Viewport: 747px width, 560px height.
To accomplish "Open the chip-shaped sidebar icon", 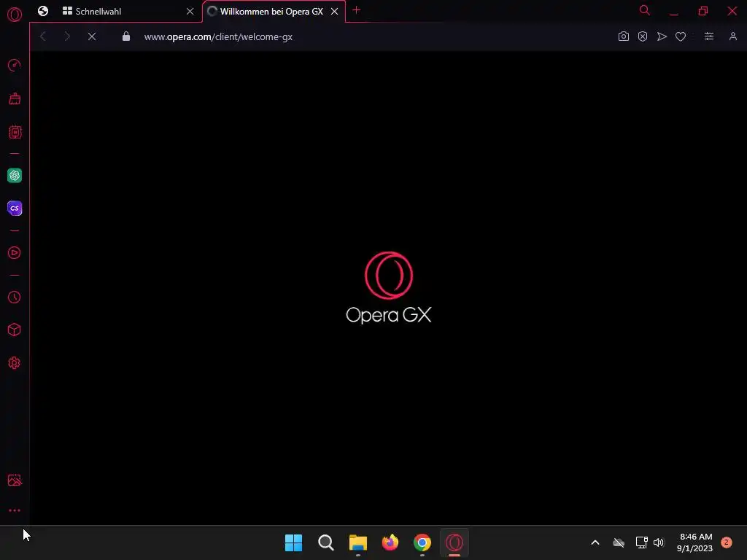I will click(x=15, y=132).
